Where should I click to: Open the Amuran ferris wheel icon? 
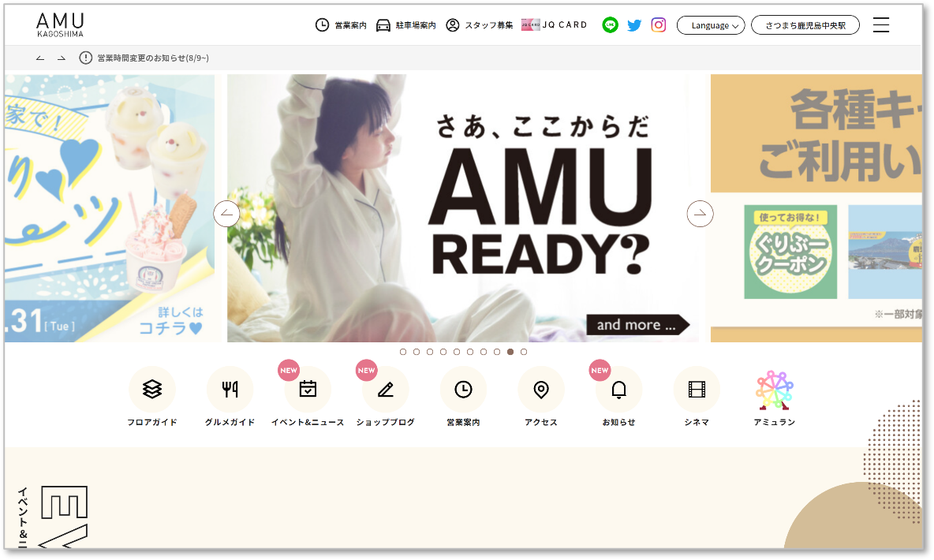(x=774, y=390)
